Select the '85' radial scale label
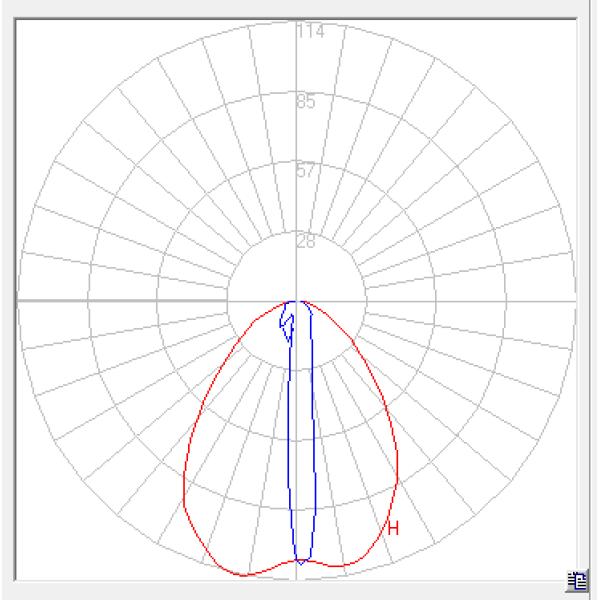Image resolution: width=600 pixels, height=600 pixels. [x=306, y=101]
